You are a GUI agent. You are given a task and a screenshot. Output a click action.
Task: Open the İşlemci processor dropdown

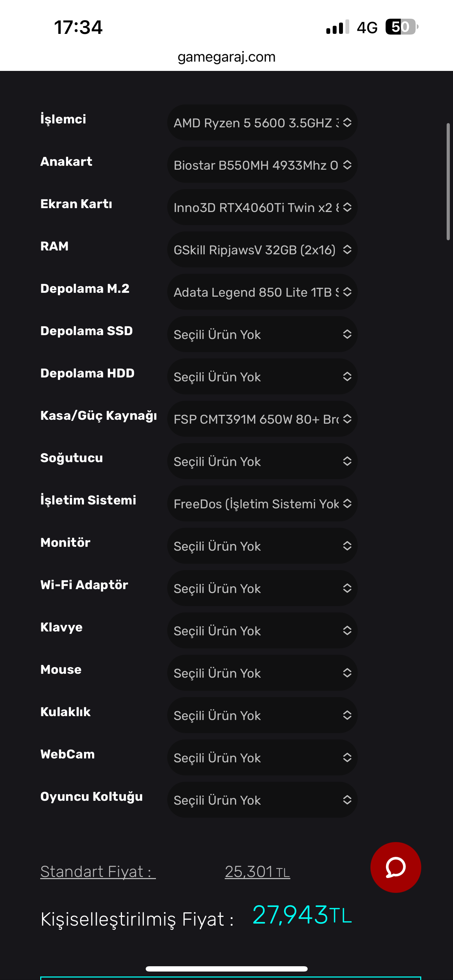pyautogui.click(x=262, y=122)
